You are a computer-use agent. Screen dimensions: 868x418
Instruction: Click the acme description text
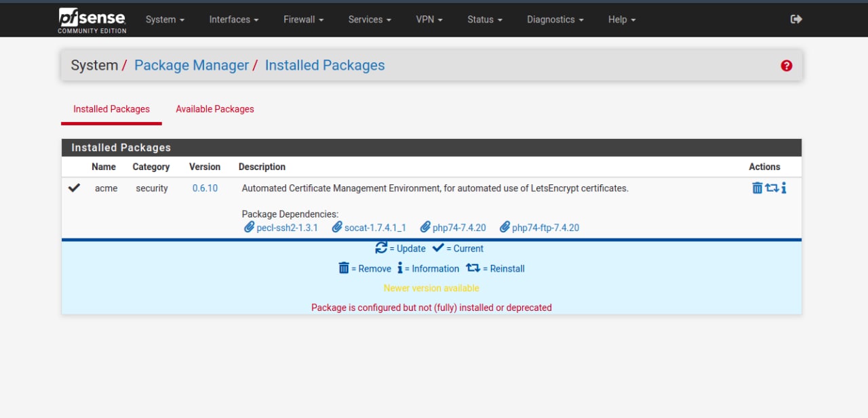pyautogui.click(x=435, y=188)
